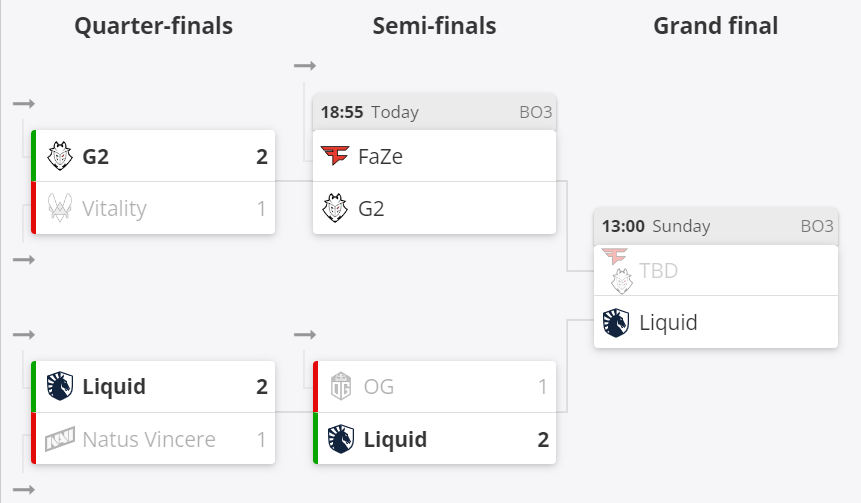861x503 pixels.
Task: Click the OG team name
Action: (378, 386)
